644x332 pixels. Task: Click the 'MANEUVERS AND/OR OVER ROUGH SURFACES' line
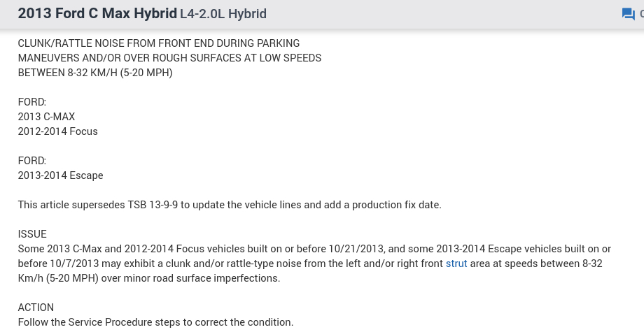[x=169, y=58]
